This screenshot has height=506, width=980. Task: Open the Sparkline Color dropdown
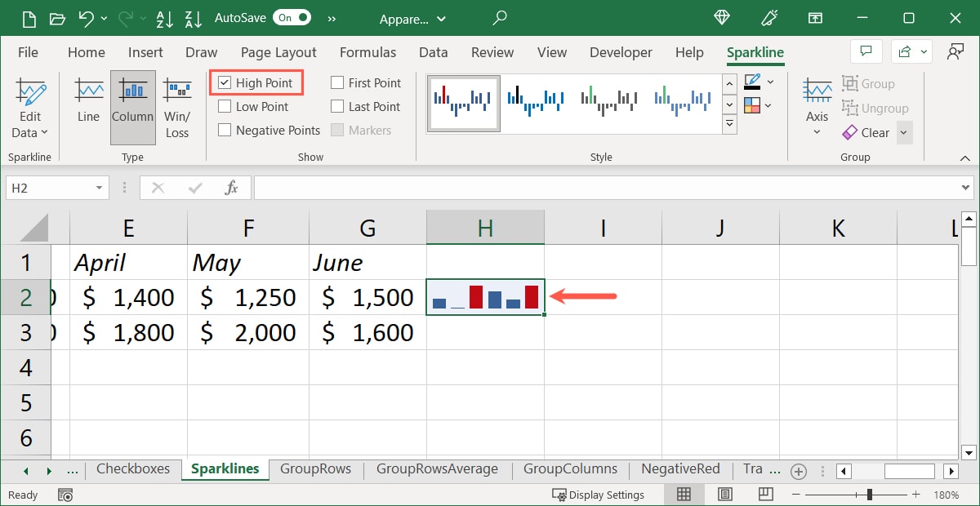770,82
